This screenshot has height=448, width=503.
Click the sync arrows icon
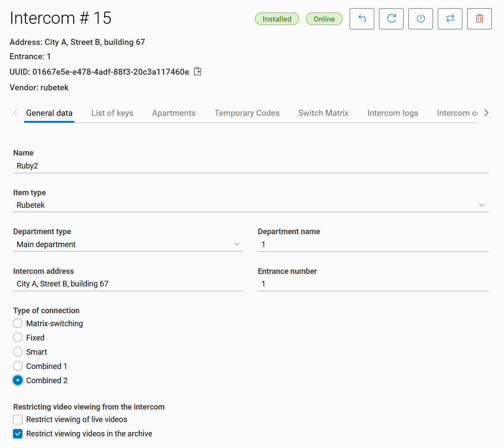point(450,19)
